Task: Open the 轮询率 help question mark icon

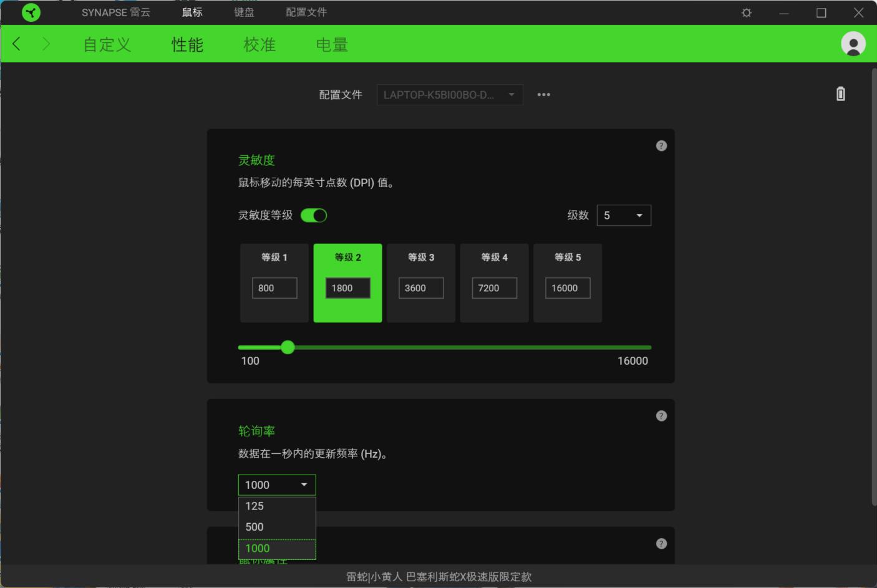Action: (x=661, y=415)
